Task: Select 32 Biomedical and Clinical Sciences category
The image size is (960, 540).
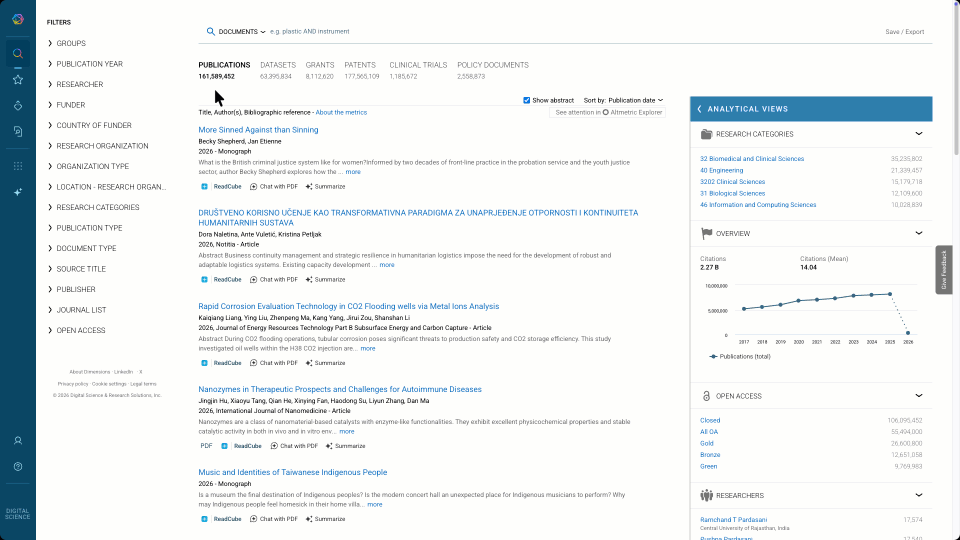Action: point(752,159)
